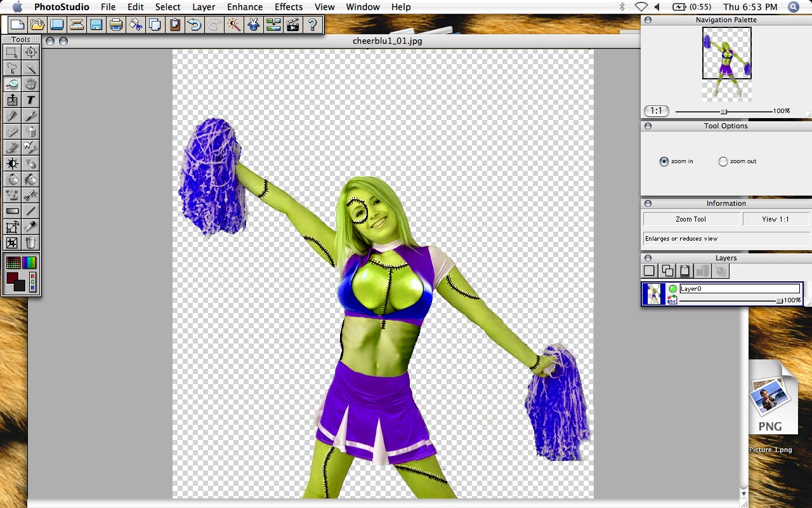812x508 pixels.
Task: Select the Eraser tool
Action: pyautogui.click(x=12, y=131)
